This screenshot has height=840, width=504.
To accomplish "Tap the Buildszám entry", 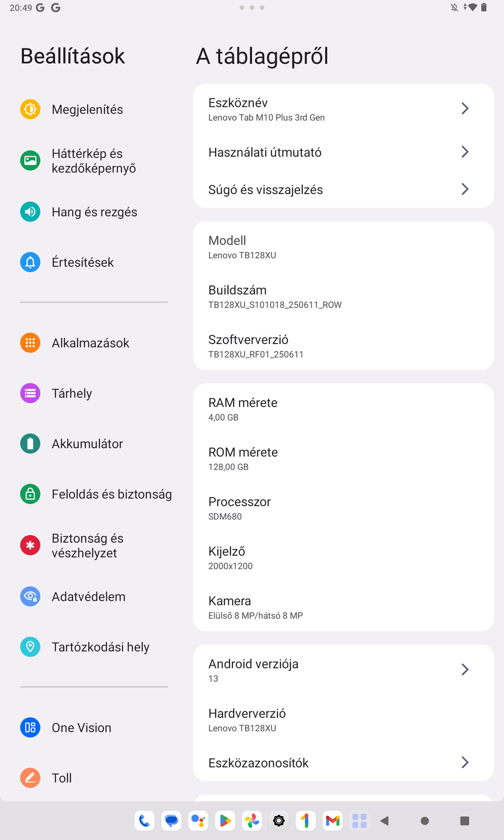I will point(274,296).
